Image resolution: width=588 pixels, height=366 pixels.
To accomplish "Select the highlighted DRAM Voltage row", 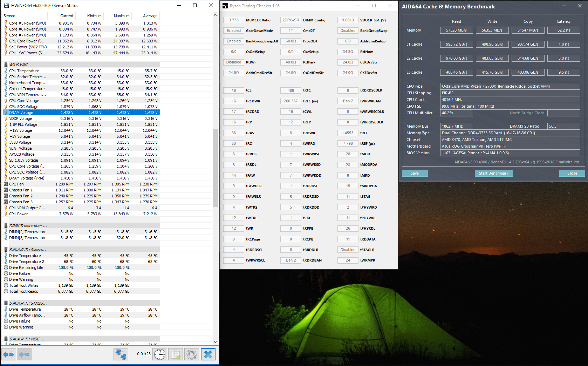I will click(81, 113).
